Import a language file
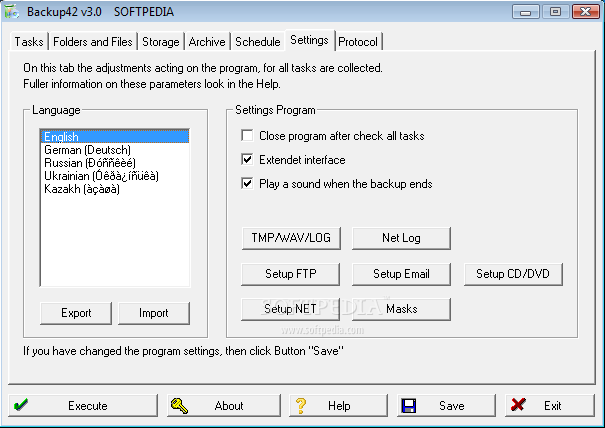 point(154,313)
